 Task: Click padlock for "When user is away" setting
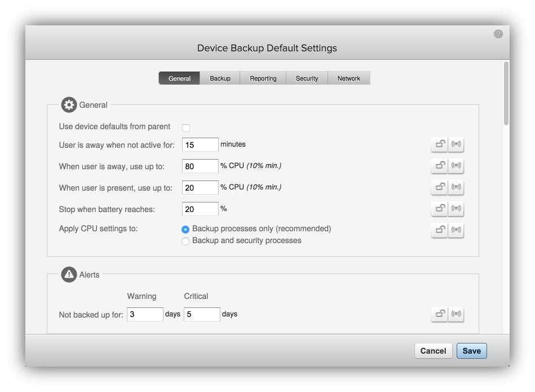(440, 166)
